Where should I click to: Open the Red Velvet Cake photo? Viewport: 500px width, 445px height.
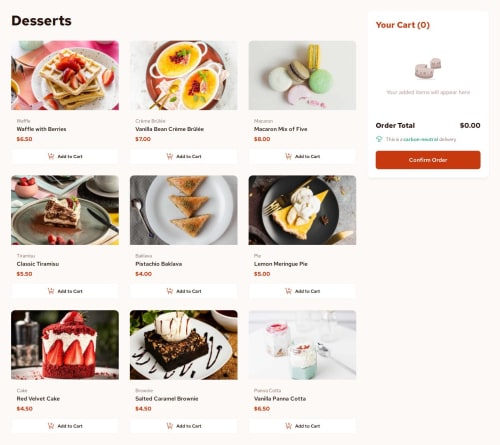pyautogui.click(x=65, y=345)
